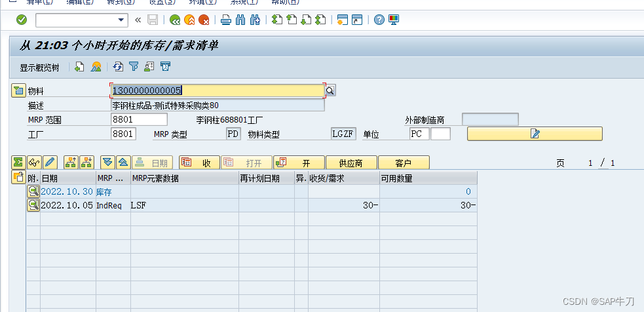This screenshot has width=644, height=312.
Task: Click the grayed Save diskette icon
Action: pos(153,20)
